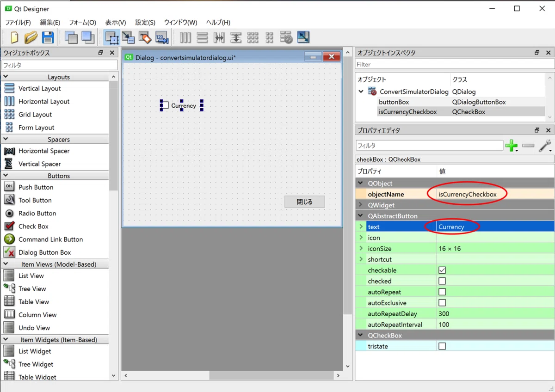Screen dimensions: 555x392
Task: Open the property configure wrench menu
Action: (x=545, y=146)
